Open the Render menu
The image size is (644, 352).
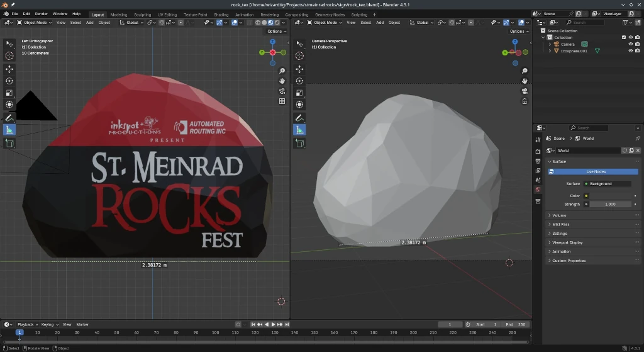pyautogui.click(x=41, y=14)
